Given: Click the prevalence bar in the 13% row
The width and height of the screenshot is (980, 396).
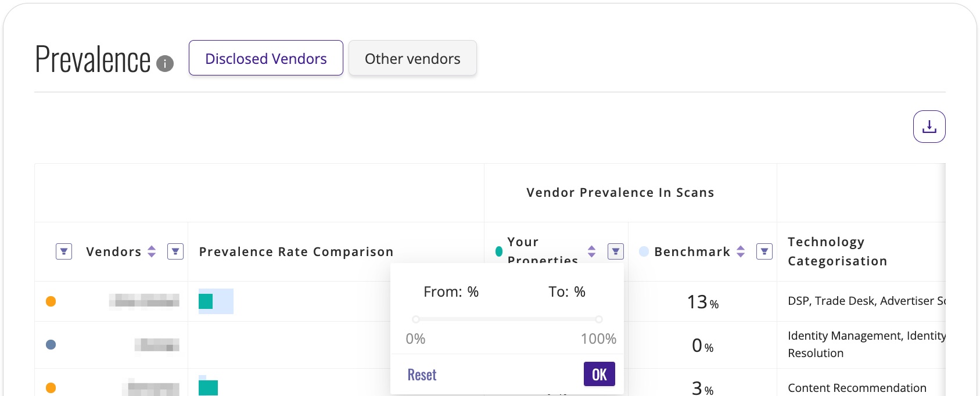Looking at the screenshot, I should click(216, 301).
